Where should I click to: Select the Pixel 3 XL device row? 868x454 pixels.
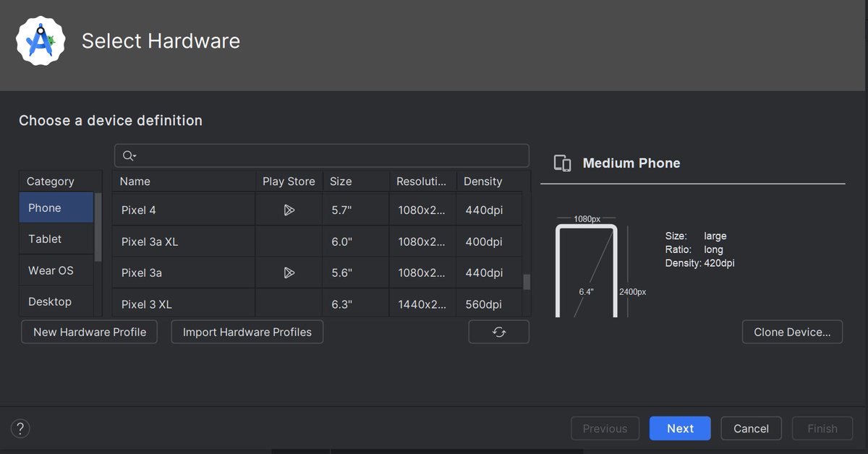coord(318,304)
